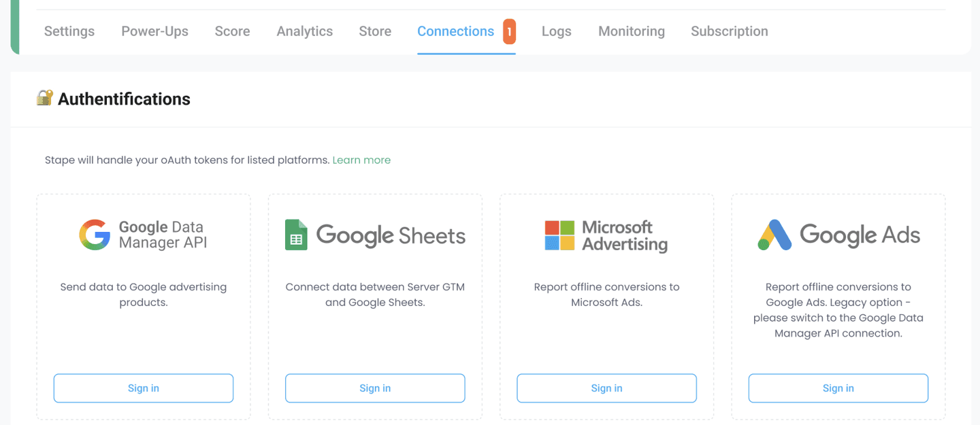This screenshot has width=980, height=425.
Task: Select the Score tab
Action: (x=232, y=31)
